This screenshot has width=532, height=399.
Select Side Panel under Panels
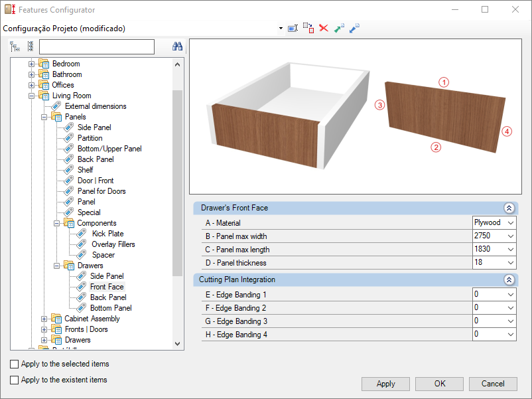(x=94, y=127)
